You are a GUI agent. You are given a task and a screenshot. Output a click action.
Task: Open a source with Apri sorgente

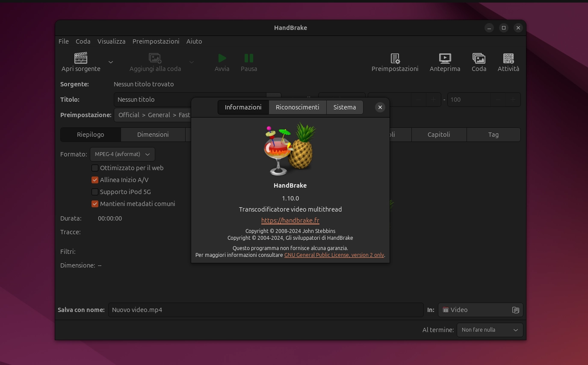coord(80,62)
